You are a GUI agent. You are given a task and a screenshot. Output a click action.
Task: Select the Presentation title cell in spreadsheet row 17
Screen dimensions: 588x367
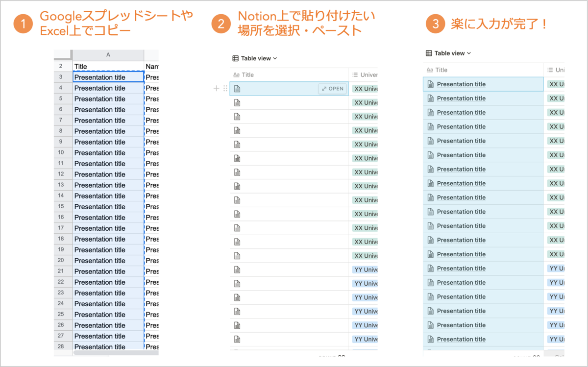click(108, 228)
